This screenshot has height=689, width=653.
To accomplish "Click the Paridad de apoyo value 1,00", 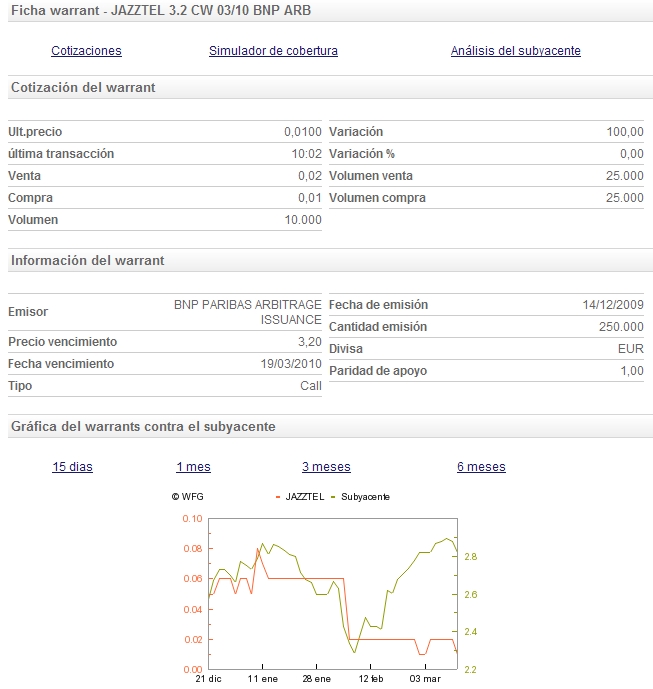I will pos(632,371).
